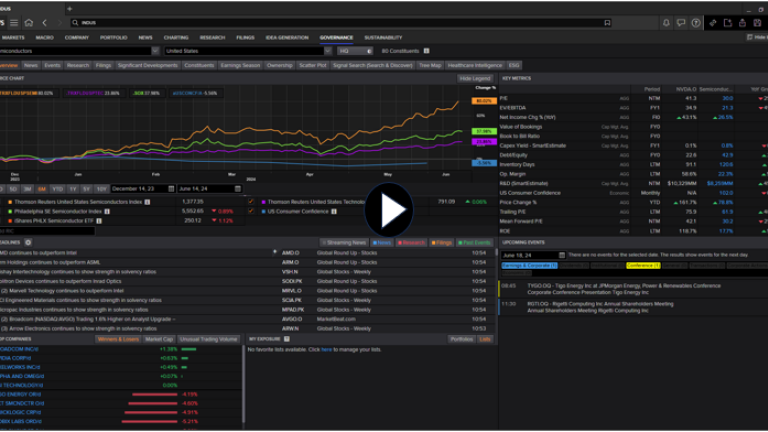Open calendar picker beside December 14, 23
This screenshot has height=432, width=768.
[x=170, y=188]
